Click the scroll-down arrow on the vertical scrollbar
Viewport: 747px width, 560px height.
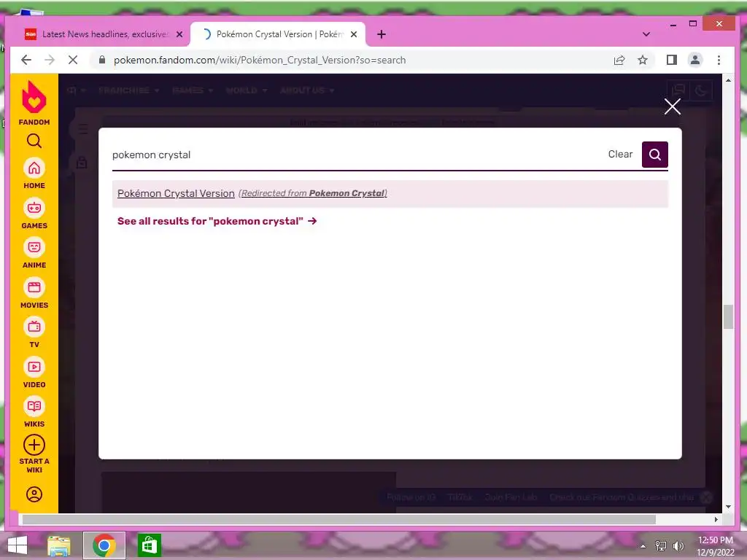point(728,507)
